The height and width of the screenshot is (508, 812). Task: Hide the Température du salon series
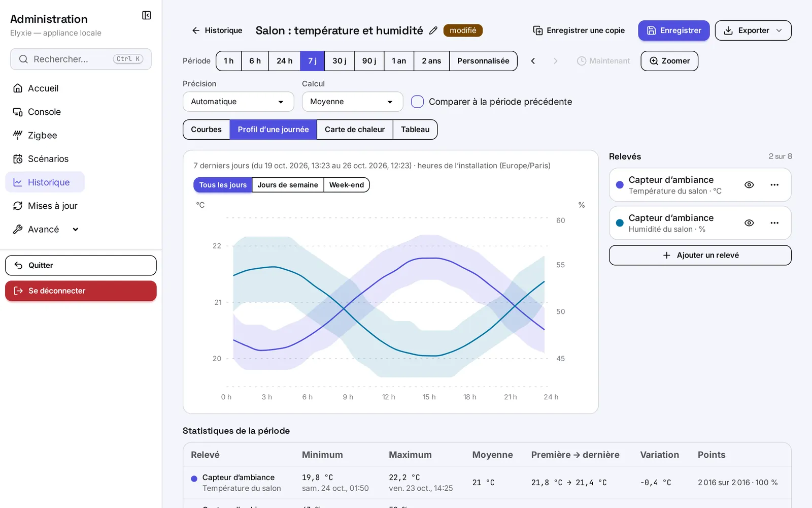(x=749, y=185)
